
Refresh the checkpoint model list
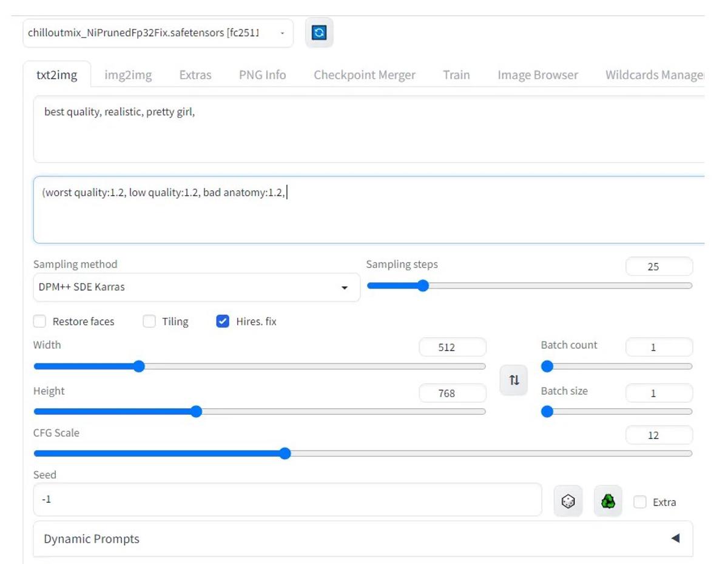point(319,33)
